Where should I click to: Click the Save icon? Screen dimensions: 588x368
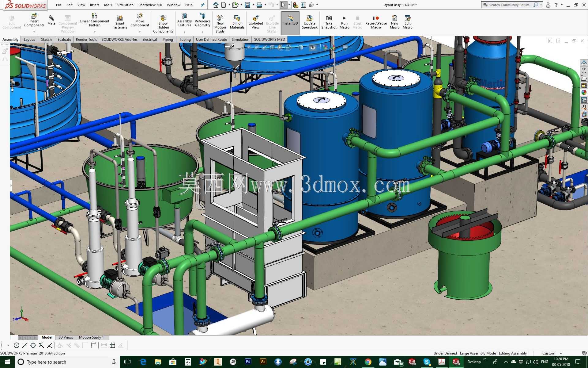click(247, 5)
